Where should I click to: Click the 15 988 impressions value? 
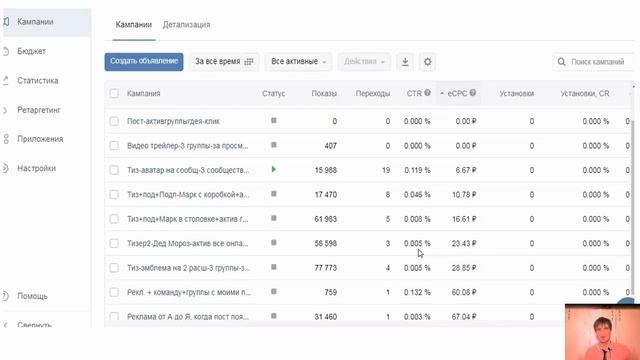tap(326, 170)
